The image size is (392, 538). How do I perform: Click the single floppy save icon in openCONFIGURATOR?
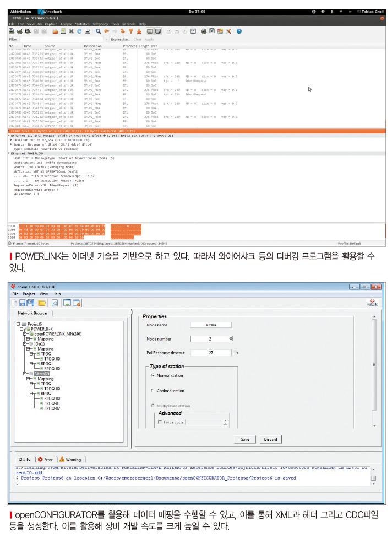[22, 303]
